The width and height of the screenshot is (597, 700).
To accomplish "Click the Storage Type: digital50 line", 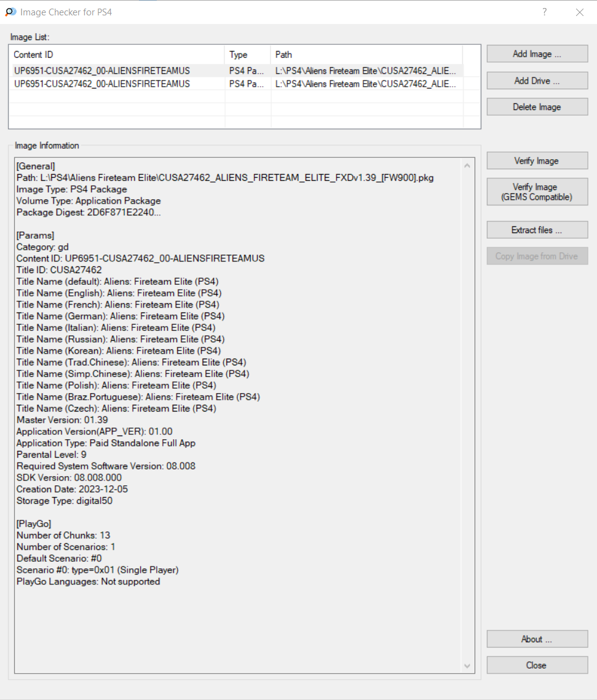I will pos(65,501).
